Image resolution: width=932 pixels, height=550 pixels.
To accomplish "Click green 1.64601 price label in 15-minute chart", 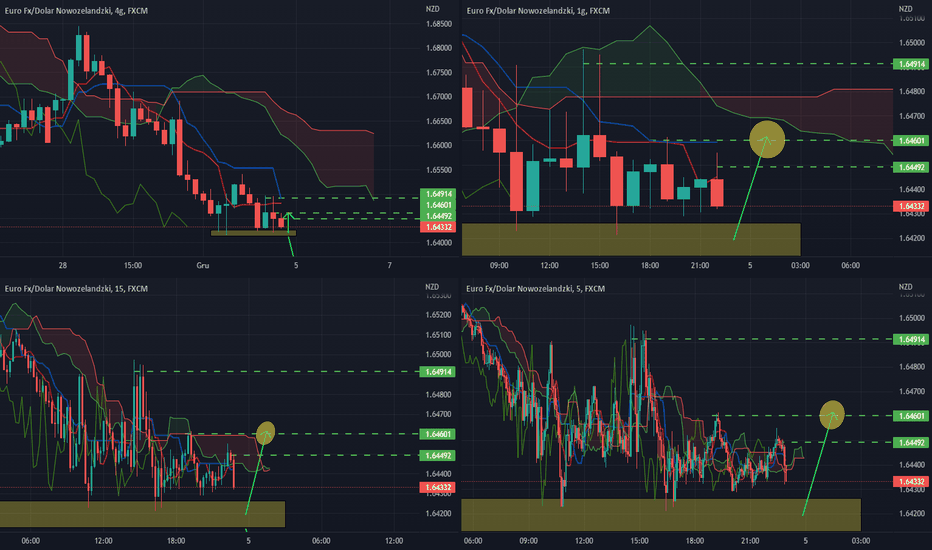I will (x=438, y=435).
